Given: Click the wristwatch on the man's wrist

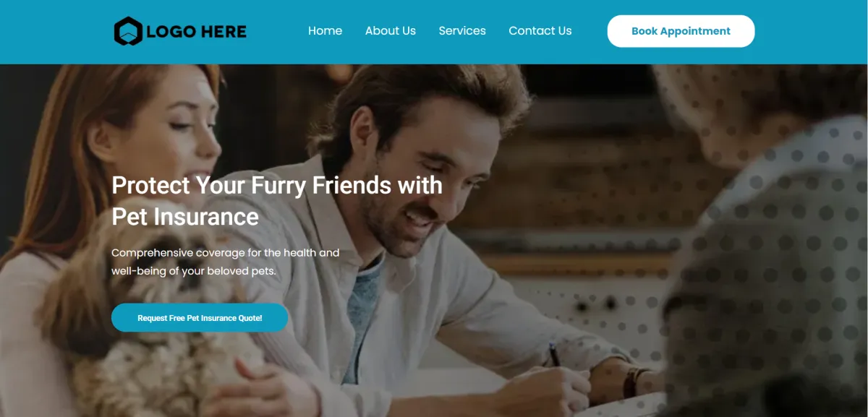Looking at the screenshot, I should [x=636, y=382].
